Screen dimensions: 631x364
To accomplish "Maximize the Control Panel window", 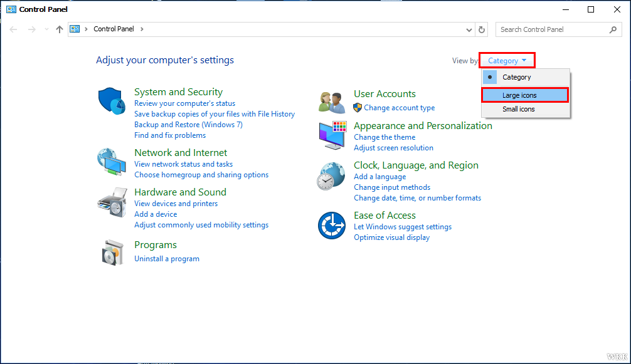I will coord(591,9).
